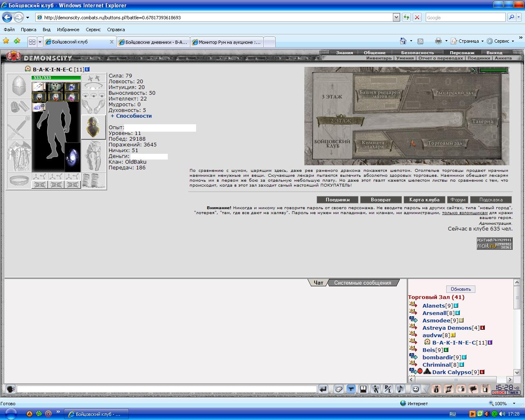Click the equipped shield item
Screen dimensions: 525x420
pos(94,127)
